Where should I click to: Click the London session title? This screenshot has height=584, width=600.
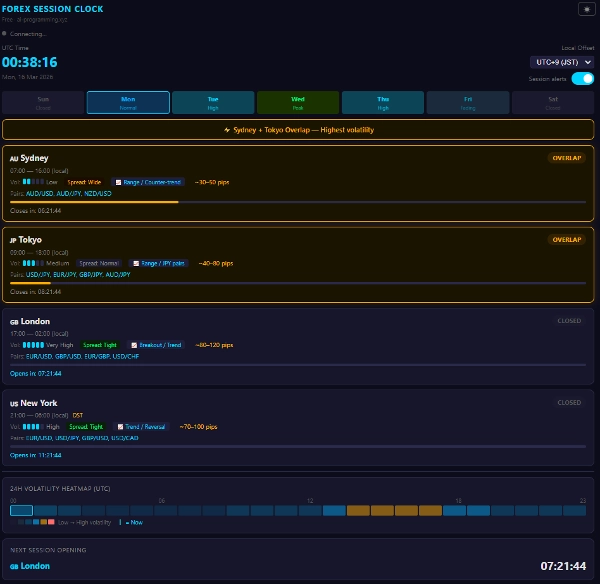[30, 321]
